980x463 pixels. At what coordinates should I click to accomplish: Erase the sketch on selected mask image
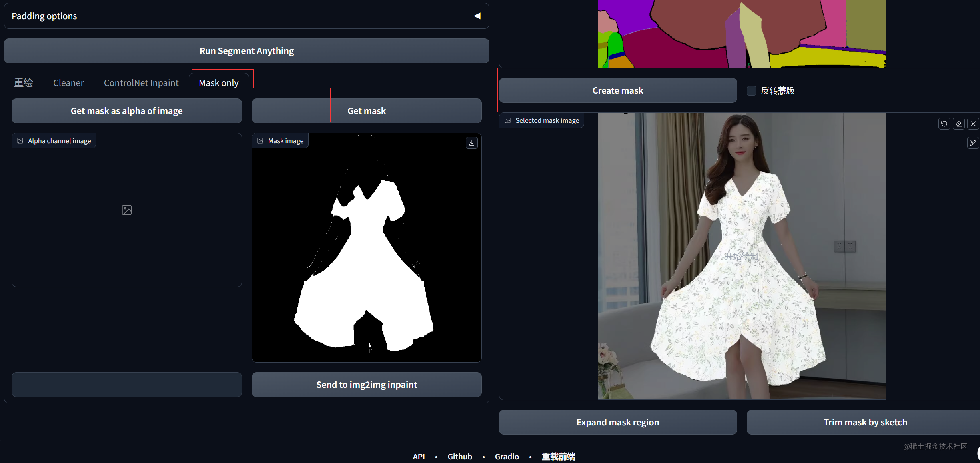coord(958,124)
